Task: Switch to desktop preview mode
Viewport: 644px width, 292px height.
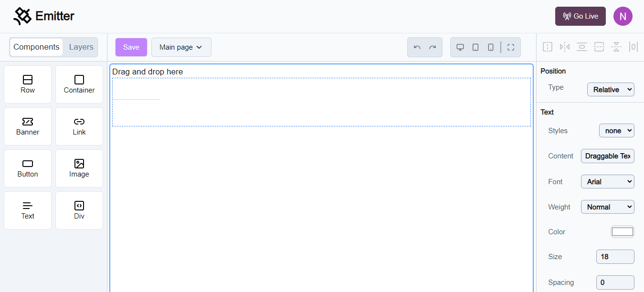Action: [x=460, y=47]
